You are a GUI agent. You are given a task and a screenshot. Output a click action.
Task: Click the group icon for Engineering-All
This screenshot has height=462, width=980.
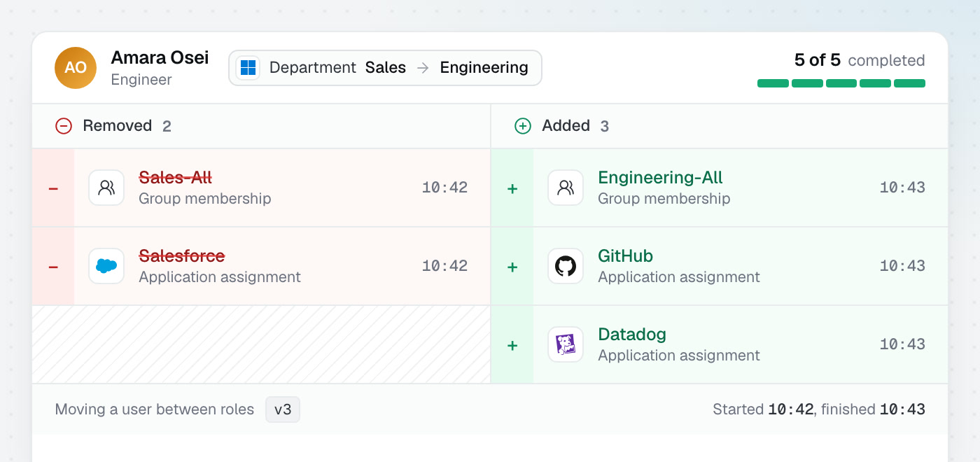pyautogui.click(x=566, y=188)
